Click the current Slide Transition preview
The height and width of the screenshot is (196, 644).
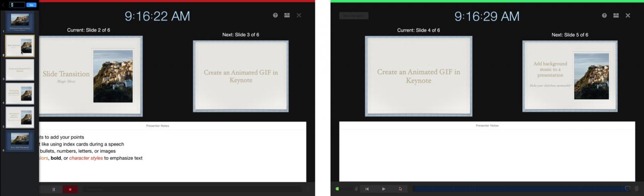[x=91, y=76]
